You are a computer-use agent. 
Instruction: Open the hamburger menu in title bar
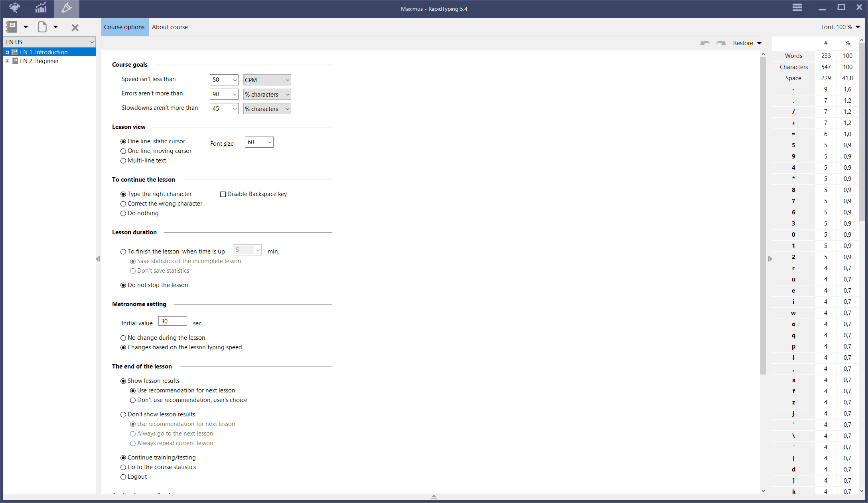pyautogui.click(x=797, y=8)
